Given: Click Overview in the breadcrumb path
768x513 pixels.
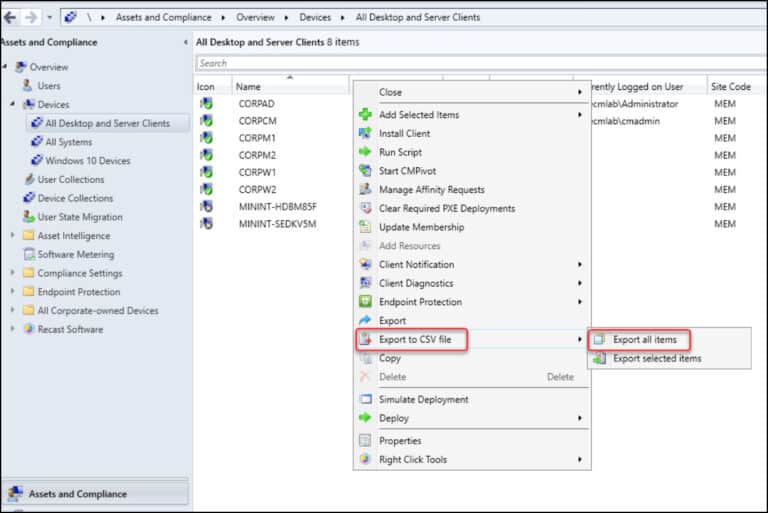Looking at the screenshot, I should 255,18.
